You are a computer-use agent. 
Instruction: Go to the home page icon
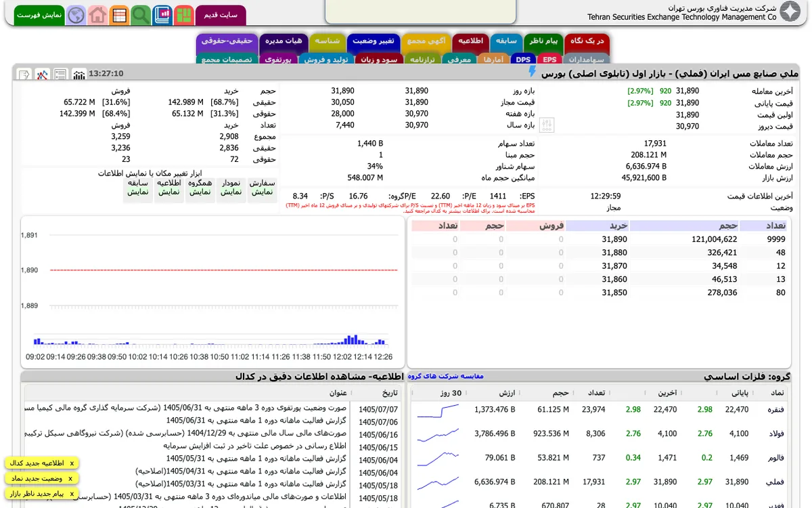click(x=98, y=14)
